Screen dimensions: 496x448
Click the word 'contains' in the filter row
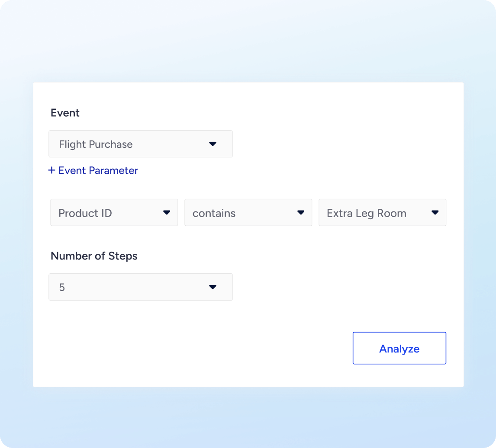pos(214,213)
